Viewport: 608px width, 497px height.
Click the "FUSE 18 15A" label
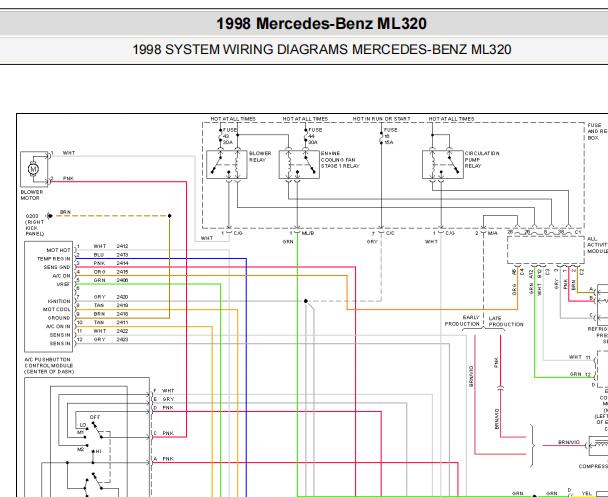(x=390, y=136)
